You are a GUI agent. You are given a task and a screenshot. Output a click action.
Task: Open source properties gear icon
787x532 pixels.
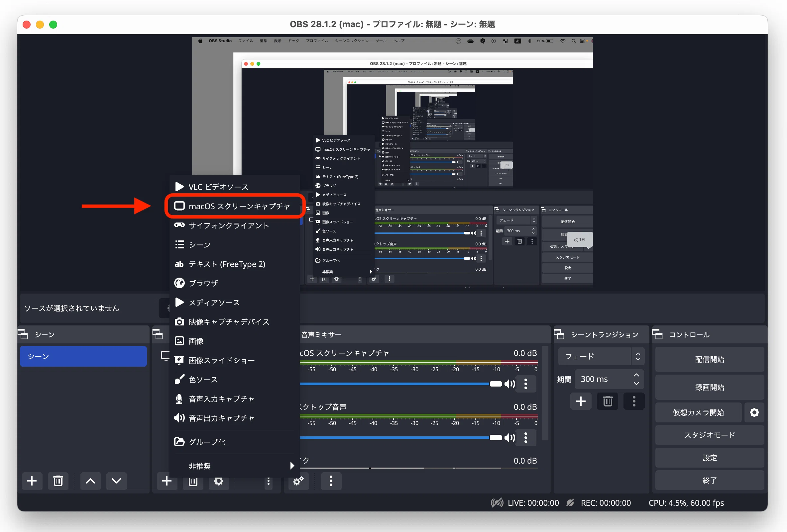click(219, 481)
